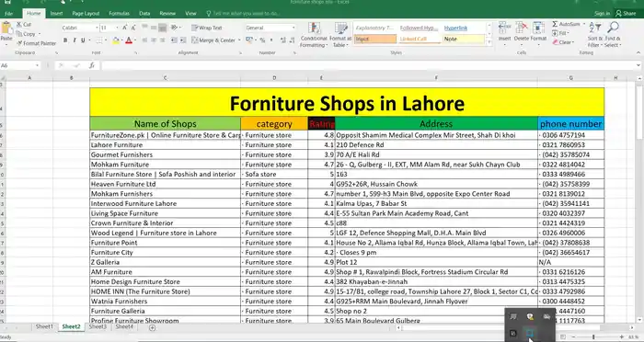The width and height of the screenshot is (644, 342).
Task: Click the Share button
Action: pos(626,14)
